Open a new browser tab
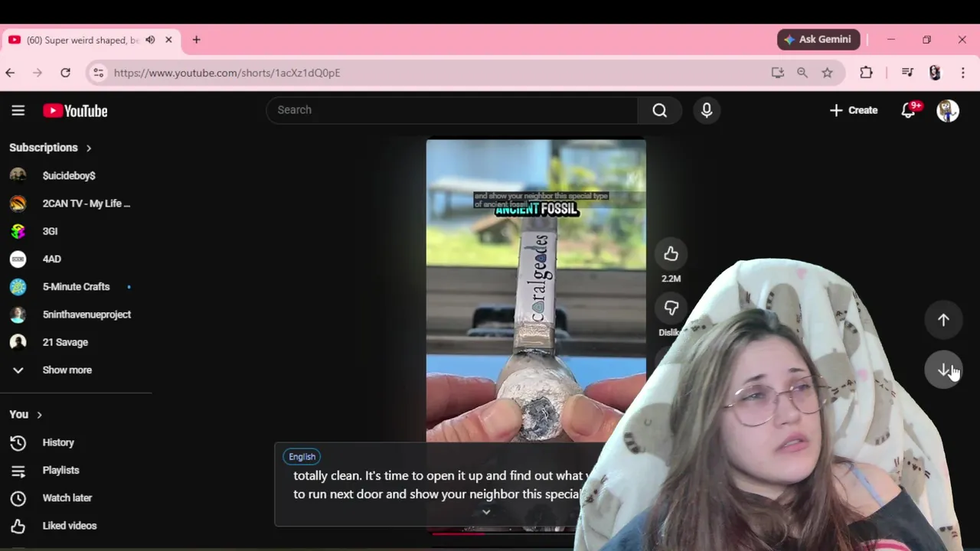980x551 pixels. pyautogui.click(x=196, y=40)
